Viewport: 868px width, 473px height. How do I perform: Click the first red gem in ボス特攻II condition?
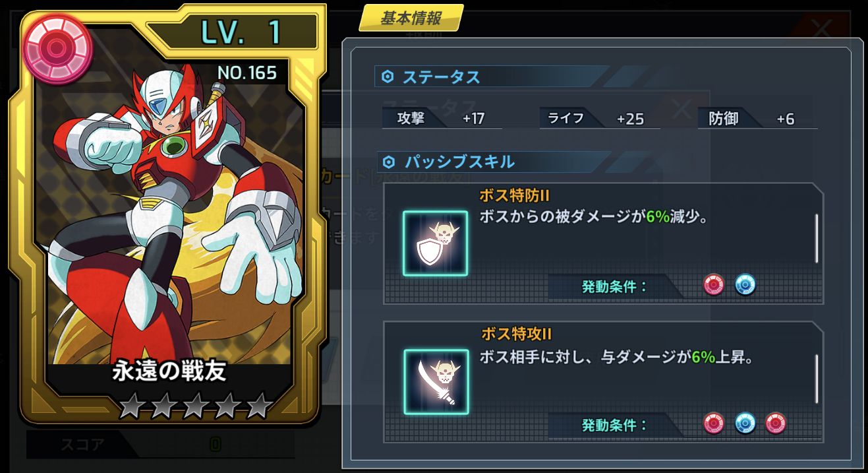pos(714,423)
